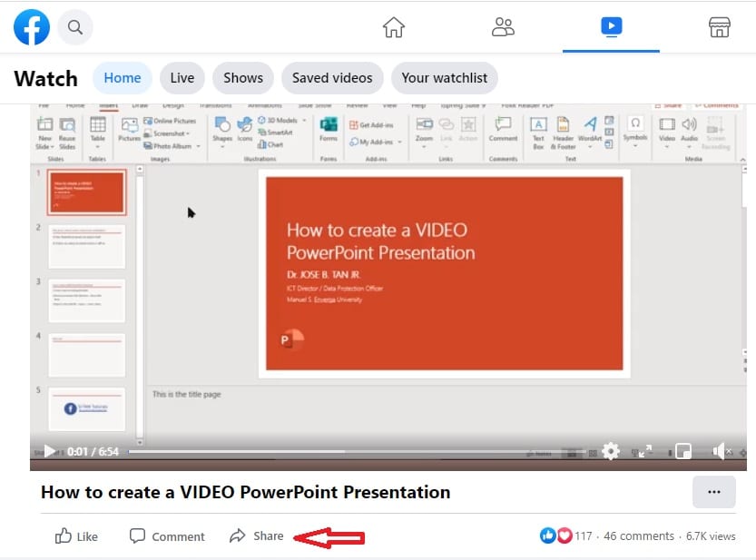
Task: Toggle picture-in-picture mini player
Action: [x=683, y=451]
